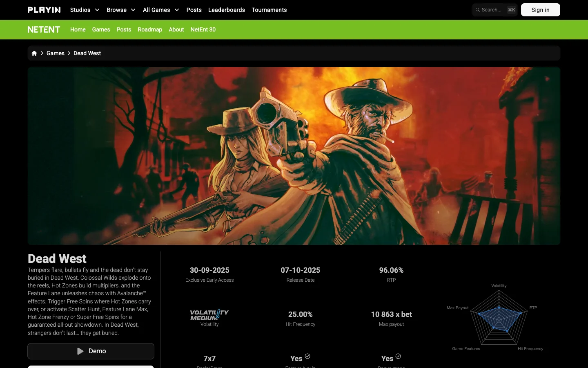Click Games in the breadcrumb
The height and width of the screenshot is (368, 588).
pyautogui.click(x=56, y=53)
